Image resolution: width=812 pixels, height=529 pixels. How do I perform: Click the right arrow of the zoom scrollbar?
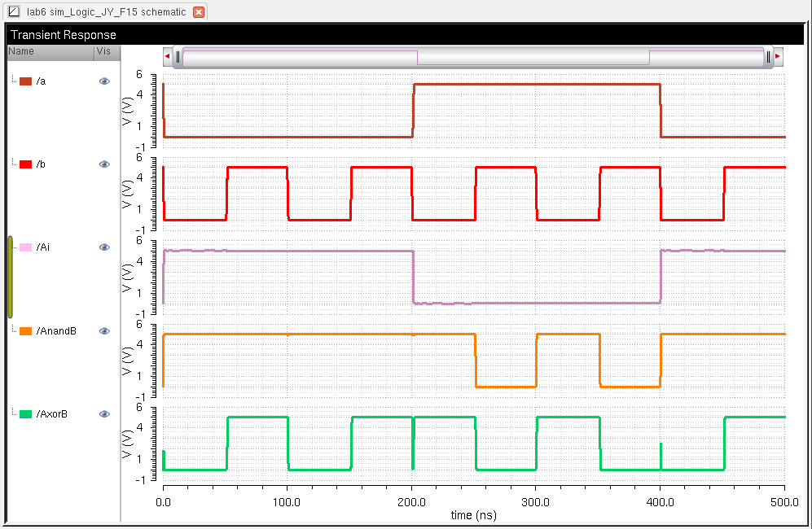[778, 57]
